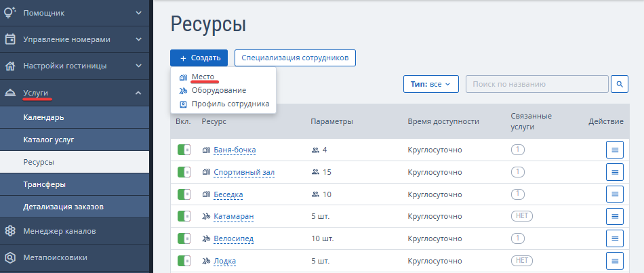644x273 pixels.
Task: Click place icon next to Баня-бочка
Action: 206,150
